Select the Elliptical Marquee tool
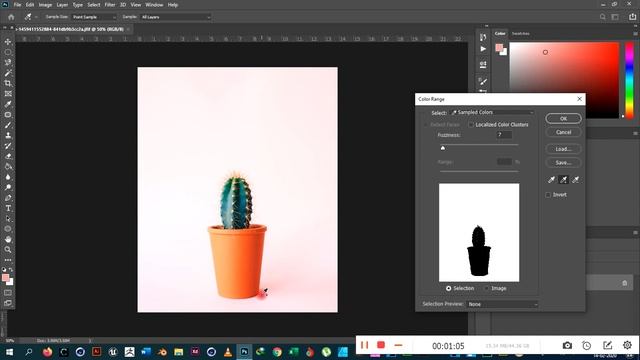This screenshot has height=360, width=640. pos(8,52)
